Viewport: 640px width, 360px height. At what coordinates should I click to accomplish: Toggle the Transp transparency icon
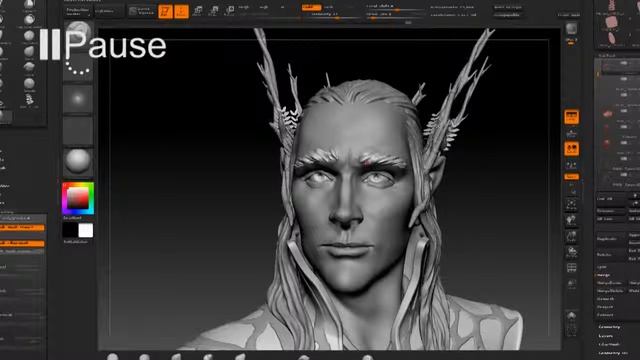571,284
